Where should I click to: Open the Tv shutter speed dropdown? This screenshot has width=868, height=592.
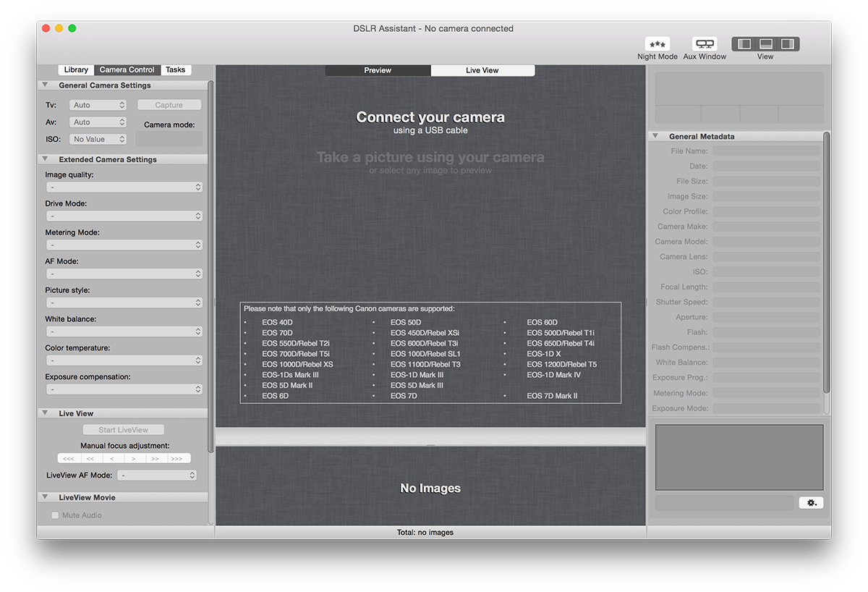[98, 105]
